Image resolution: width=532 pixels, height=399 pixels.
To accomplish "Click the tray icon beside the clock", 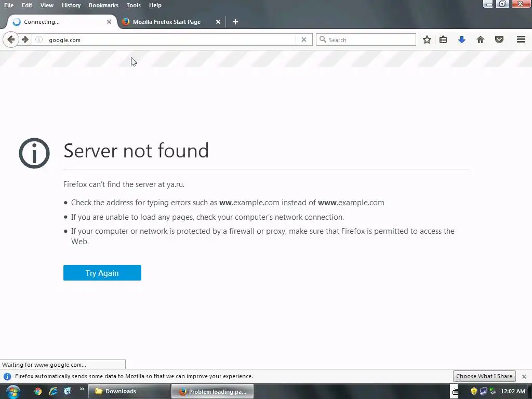I will (493, 391).
